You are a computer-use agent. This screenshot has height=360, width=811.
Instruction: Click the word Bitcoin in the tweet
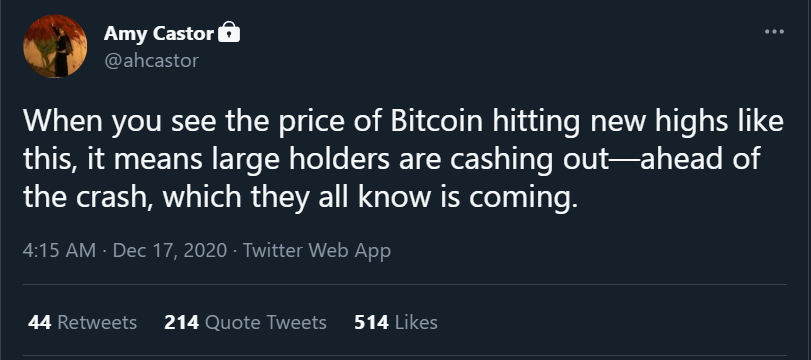437,121
